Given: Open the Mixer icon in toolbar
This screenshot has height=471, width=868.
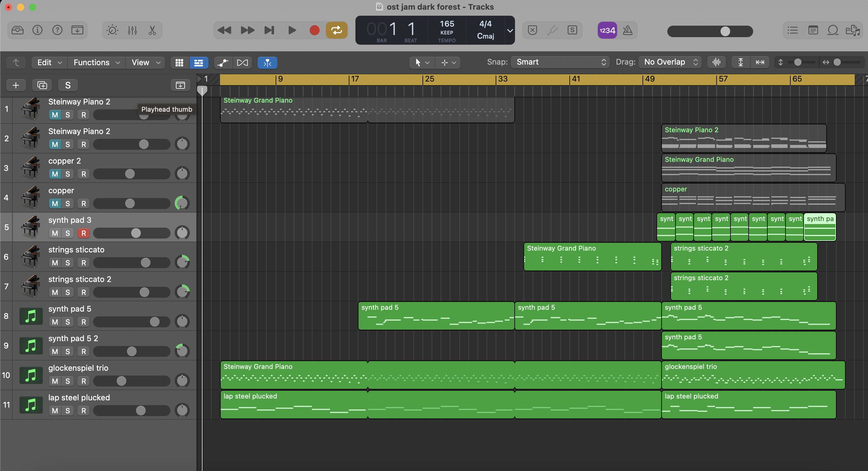Looking at the screenshot, I should [x=132, y=30].
